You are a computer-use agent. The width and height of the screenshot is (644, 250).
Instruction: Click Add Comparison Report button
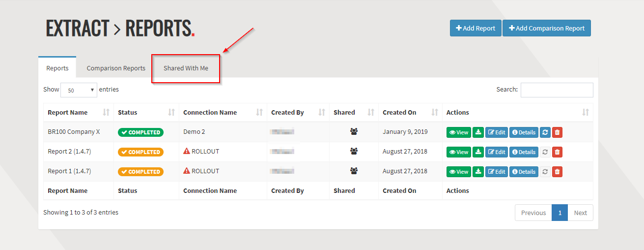pos(546,28)
